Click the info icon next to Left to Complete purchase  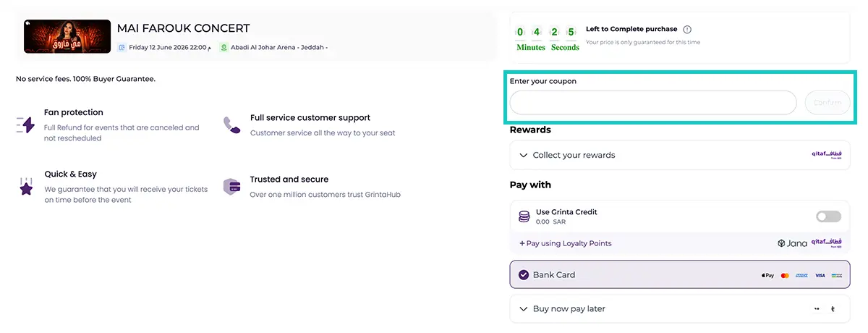point(687,30)
